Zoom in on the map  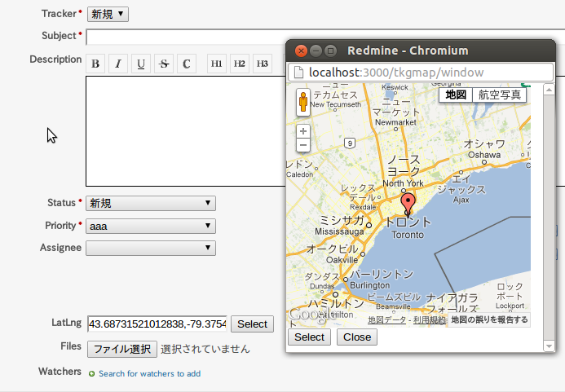(x=303, y=131)
